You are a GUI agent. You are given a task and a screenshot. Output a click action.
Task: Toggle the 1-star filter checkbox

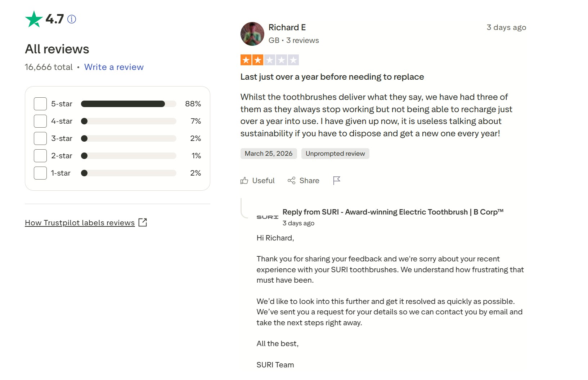pyautogui.click(x=40, y=173)
